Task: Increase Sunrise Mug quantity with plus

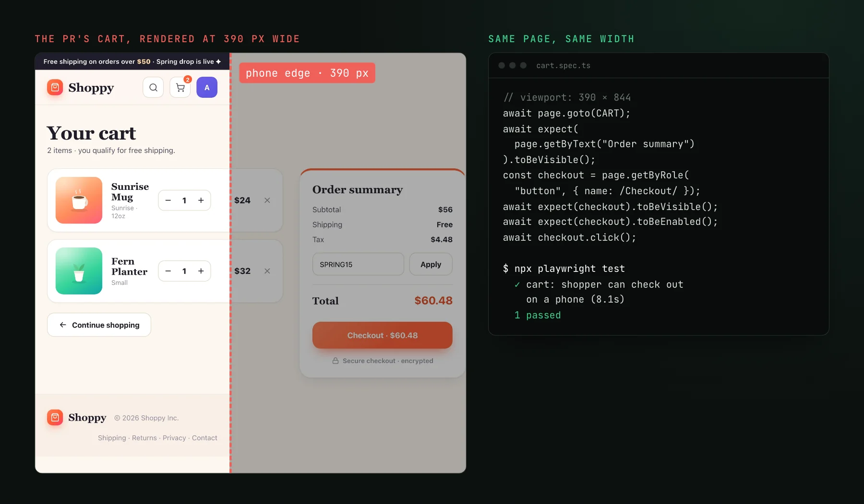Action: coord(201,200)
